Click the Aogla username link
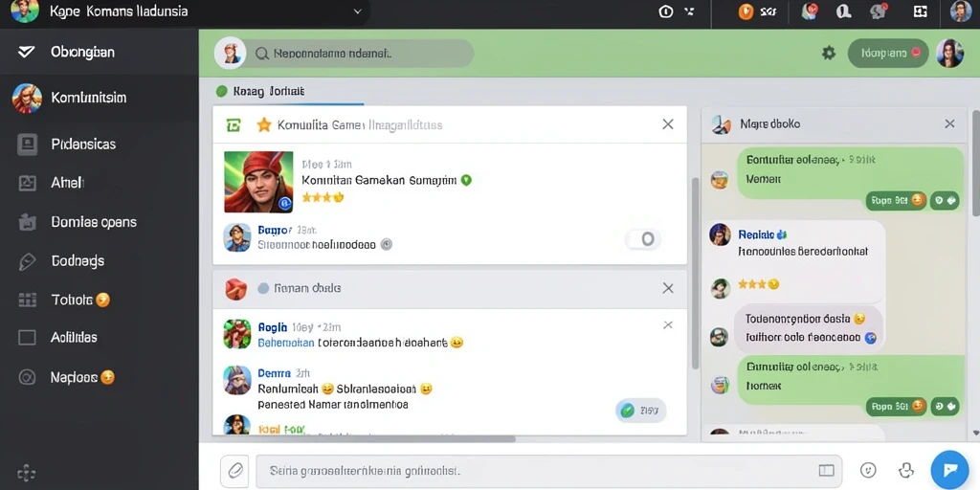Viewport: 980px width, 490px height. (x=273, y=327)
